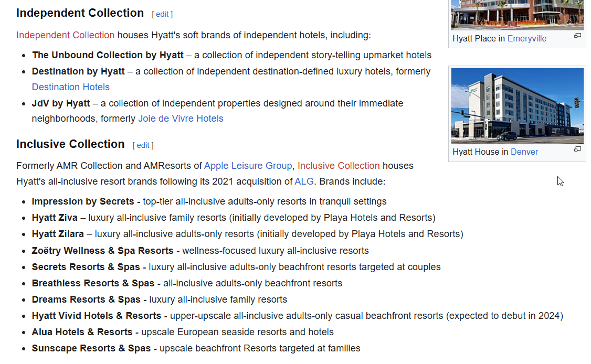This screenshot has width=591, height=364.
Task: Click the Independent Collection heading
Action: [80, 13]
